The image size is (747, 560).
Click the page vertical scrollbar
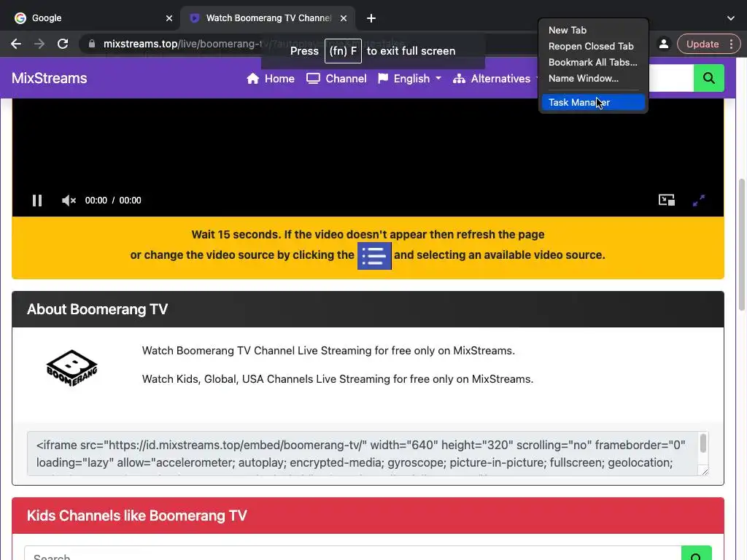pyautogui.click(x=741, y=244)
